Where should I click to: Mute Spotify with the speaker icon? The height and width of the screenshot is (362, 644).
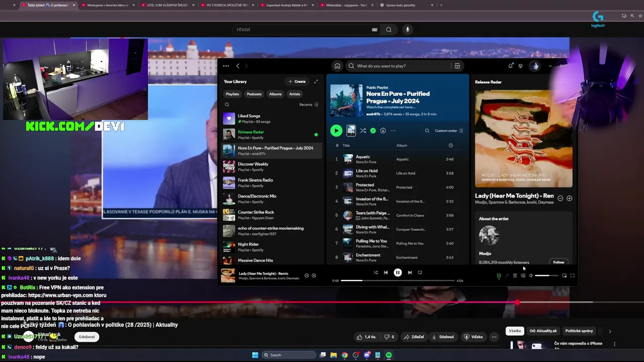pos(531,276)
